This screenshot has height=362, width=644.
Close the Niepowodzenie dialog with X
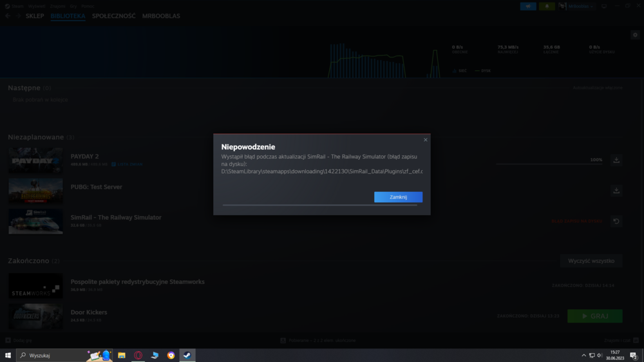425,140
